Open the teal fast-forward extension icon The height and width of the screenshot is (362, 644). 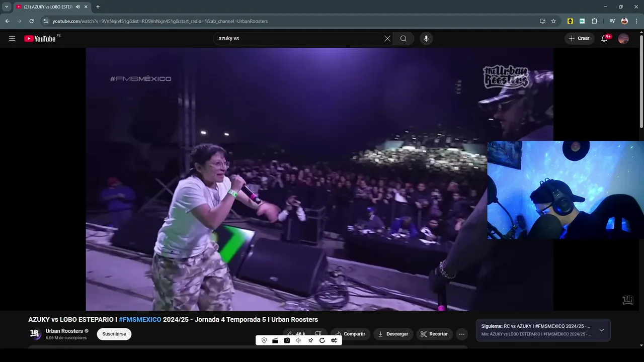pyautogui.click(x=582, y=21)
